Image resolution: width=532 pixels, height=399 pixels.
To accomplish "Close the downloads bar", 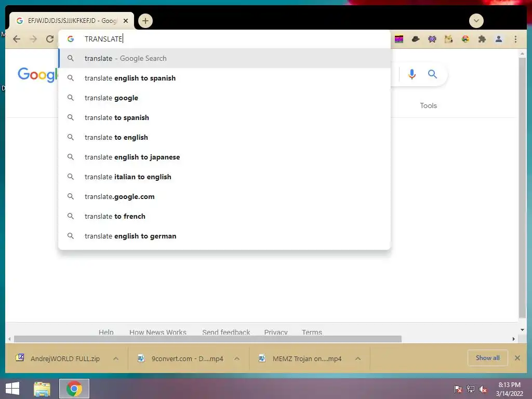I will point(517,358).
